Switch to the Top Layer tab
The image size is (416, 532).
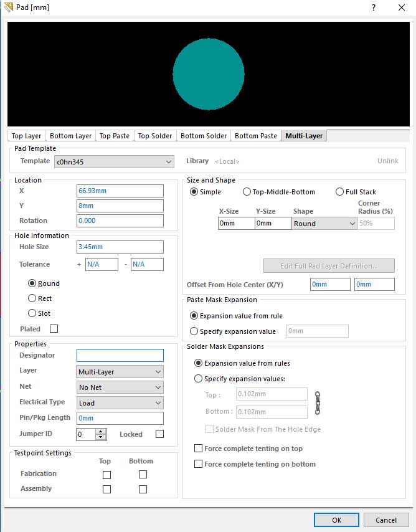click(27, 136)
